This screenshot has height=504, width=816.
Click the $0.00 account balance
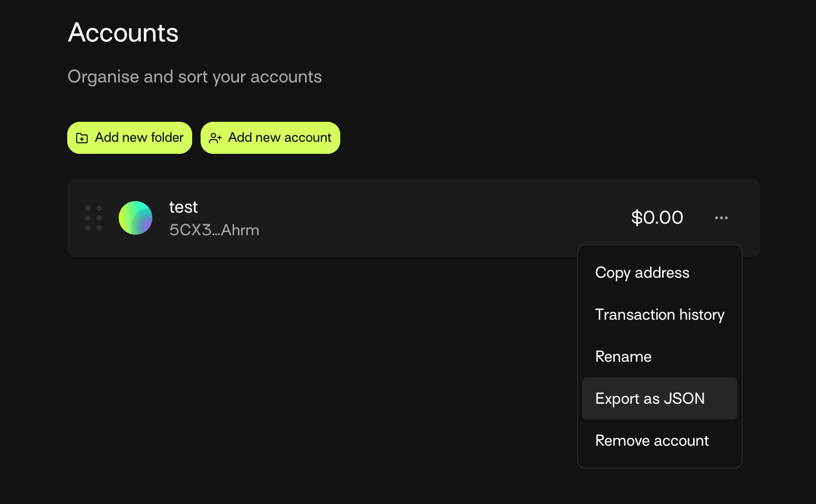657,218
